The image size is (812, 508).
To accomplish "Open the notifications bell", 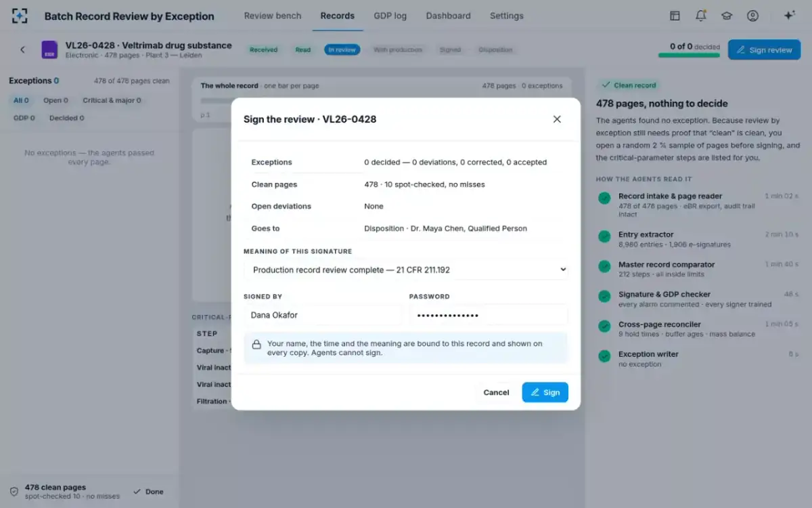I will (x=701, y=16).
